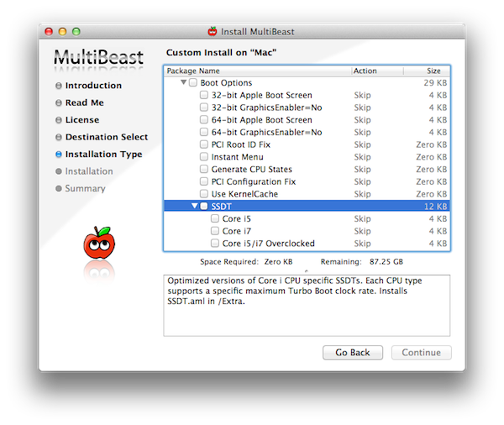Click the Summary step in sidebar
The height and width of the screenshot is (425, 504).
(85, 188)
